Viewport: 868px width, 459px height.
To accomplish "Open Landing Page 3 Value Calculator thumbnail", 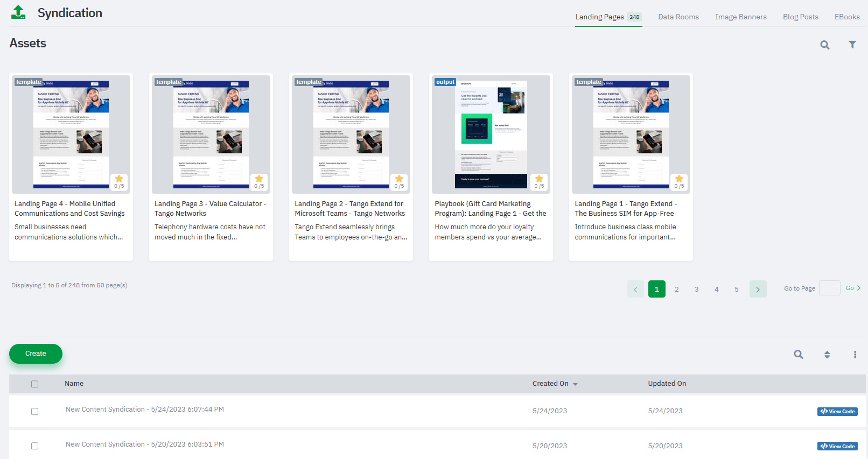I will pos(211,135).
